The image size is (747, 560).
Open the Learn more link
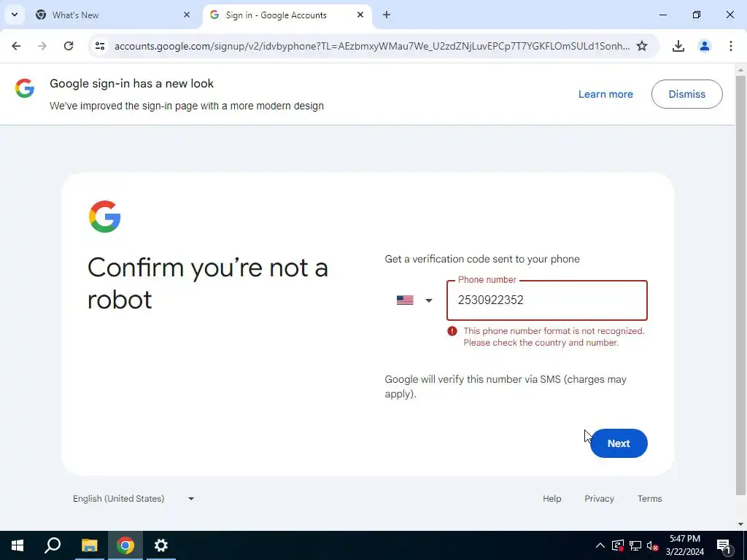tap(605, 94)
